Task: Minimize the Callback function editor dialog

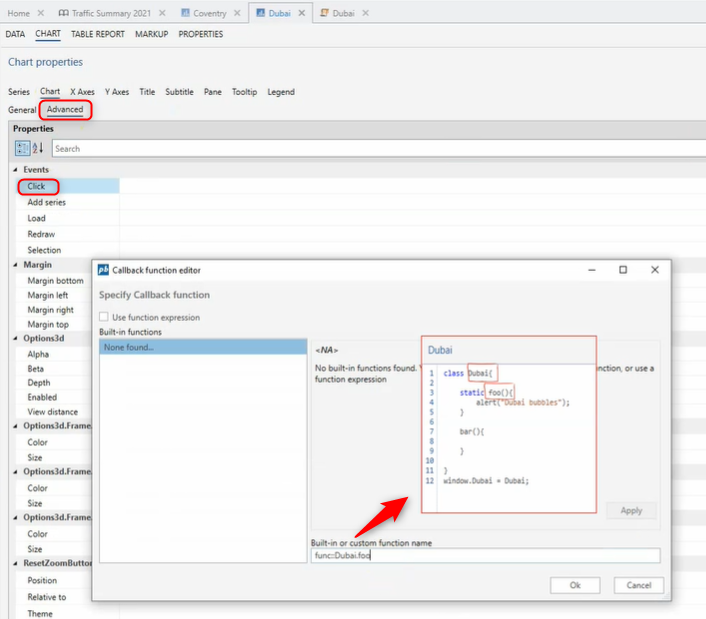Action: tap(591, 270)
